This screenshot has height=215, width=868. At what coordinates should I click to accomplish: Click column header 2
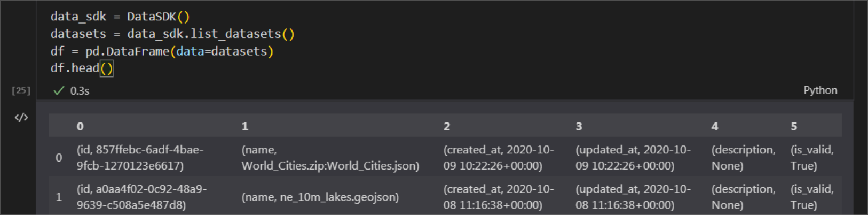click(447, 126)
